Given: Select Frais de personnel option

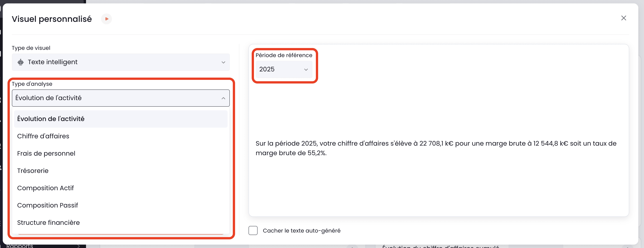Looking at the screenshot, I should 121,153.
